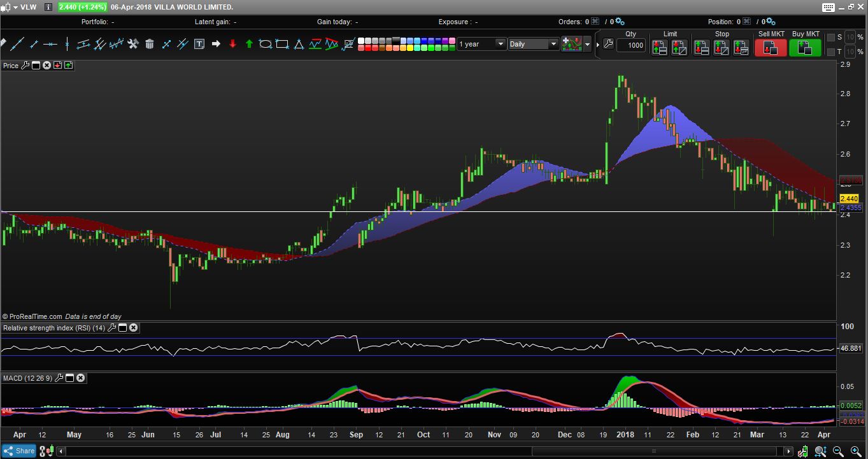
Task: Click the ProRealTime.com data label
Action: point(62,316)
